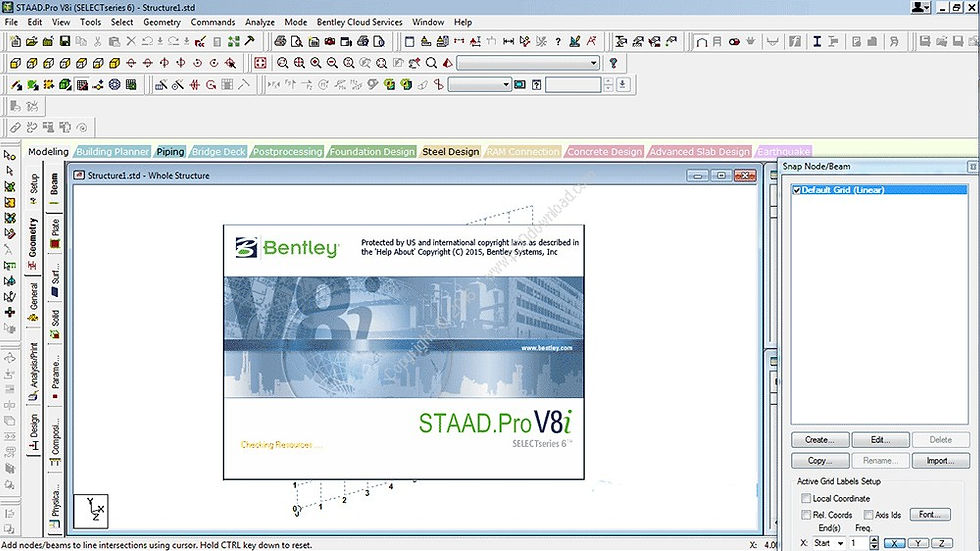
Task: Enable the Local Coordinate checkbox
Action: [806, 499]
